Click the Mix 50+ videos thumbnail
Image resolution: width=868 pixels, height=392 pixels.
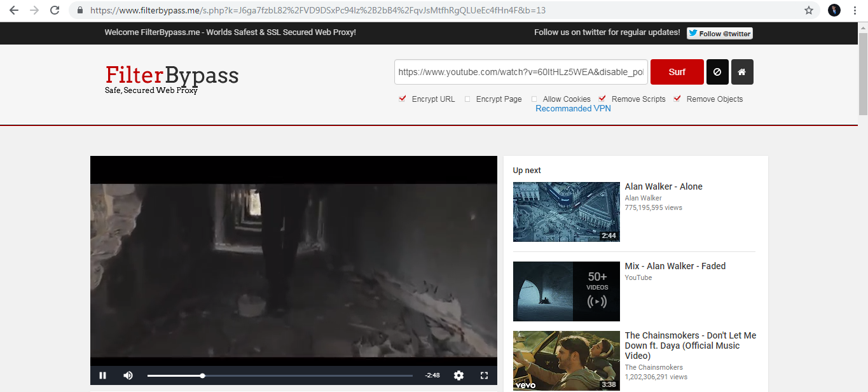(x=566, y=291)
